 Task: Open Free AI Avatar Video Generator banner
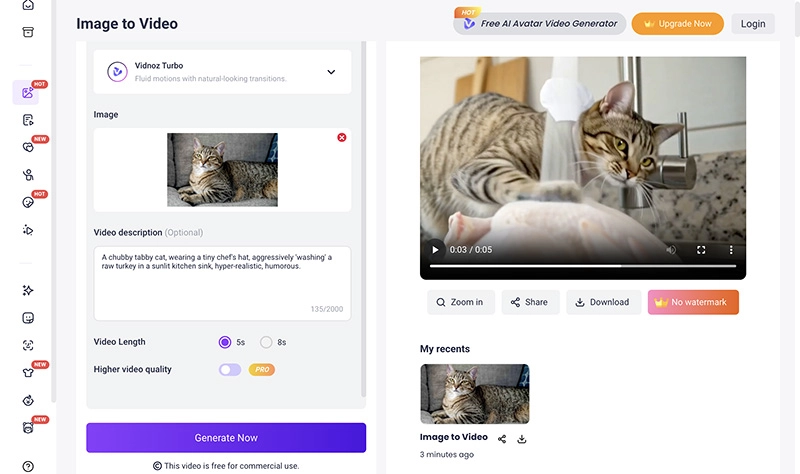(540, 23)
